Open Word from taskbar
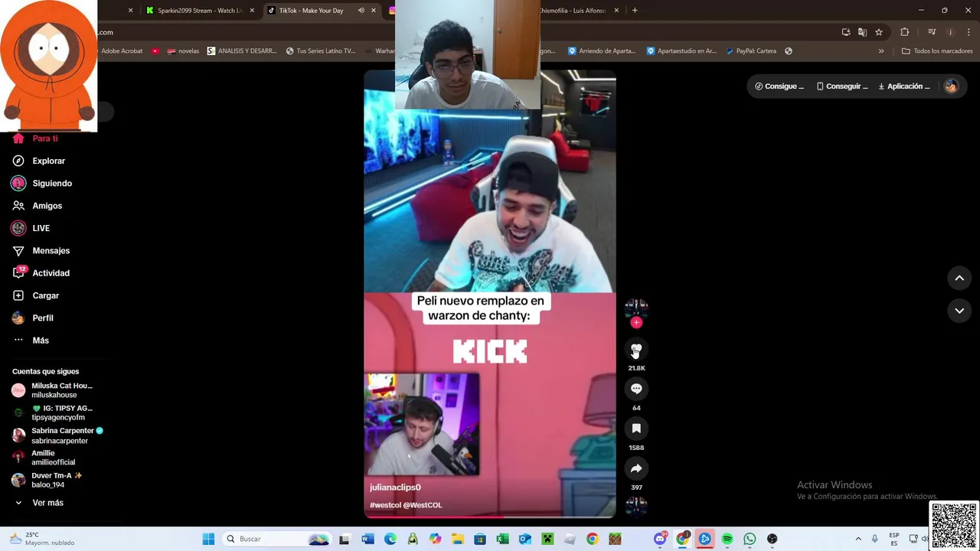 pyautogui.click(x=367, y=539)
